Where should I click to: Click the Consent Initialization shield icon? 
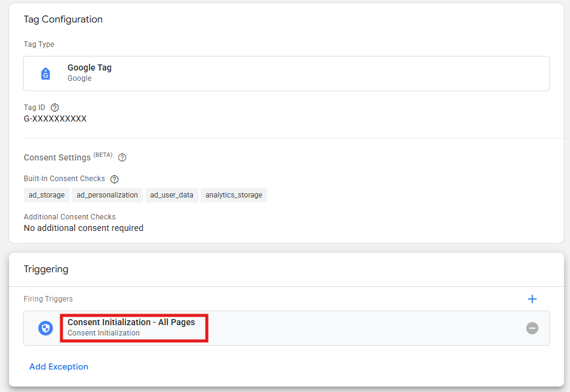coord(46,328)
